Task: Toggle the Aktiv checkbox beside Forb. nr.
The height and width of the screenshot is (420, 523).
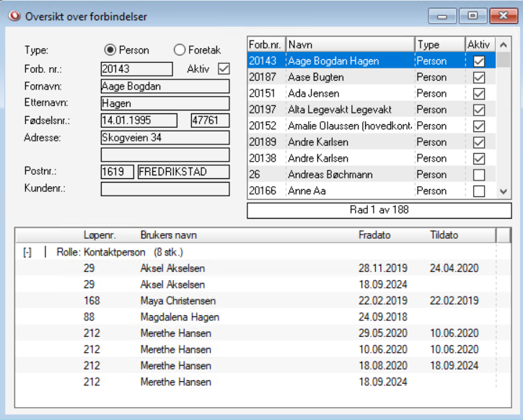Action: pyautogui.click(x=224, y=69)
